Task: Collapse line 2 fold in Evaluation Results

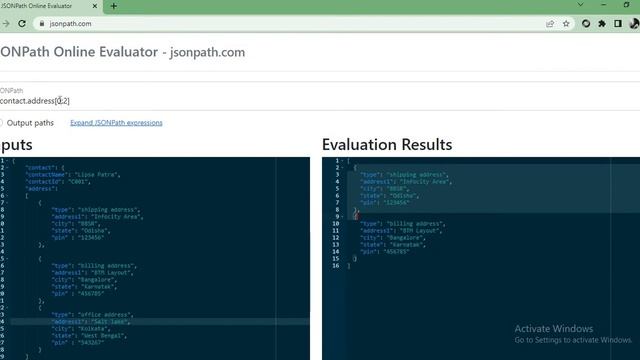Action: coord(342,168)
